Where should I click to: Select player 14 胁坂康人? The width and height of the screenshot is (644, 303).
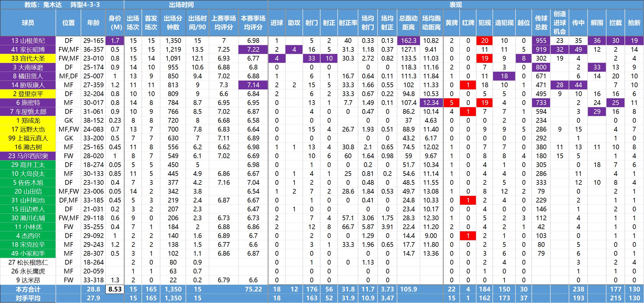28,85
